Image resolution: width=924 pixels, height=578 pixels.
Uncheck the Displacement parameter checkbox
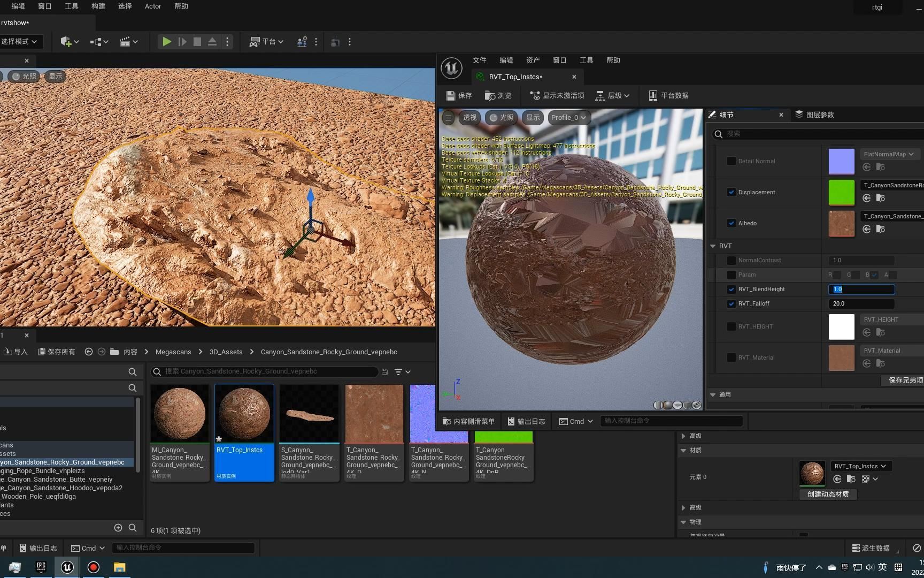coord(731,192)
